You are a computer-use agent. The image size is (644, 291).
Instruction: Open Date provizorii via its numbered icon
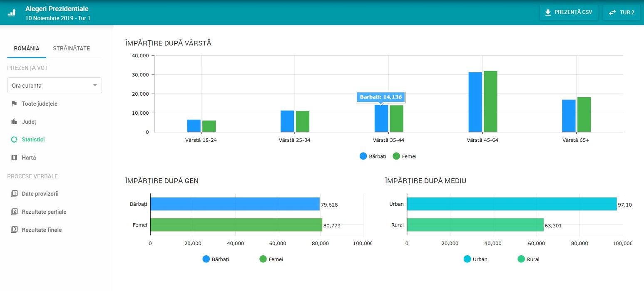pos(14,194)
